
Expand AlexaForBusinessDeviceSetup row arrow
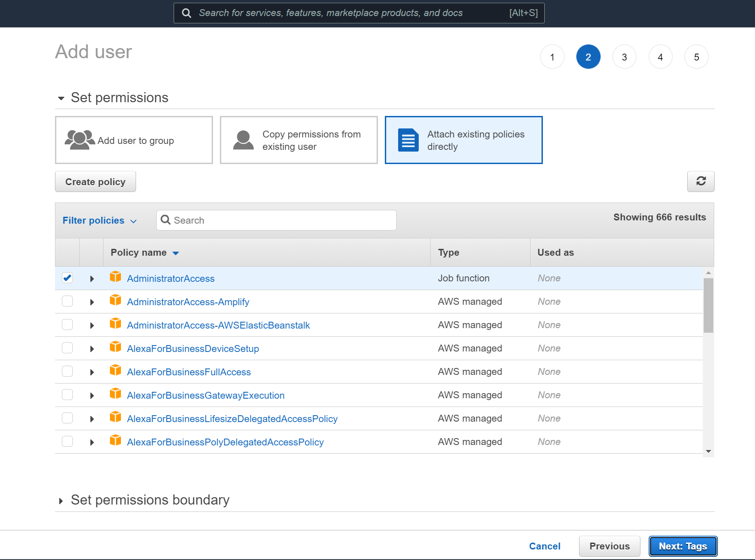[92, 349]
